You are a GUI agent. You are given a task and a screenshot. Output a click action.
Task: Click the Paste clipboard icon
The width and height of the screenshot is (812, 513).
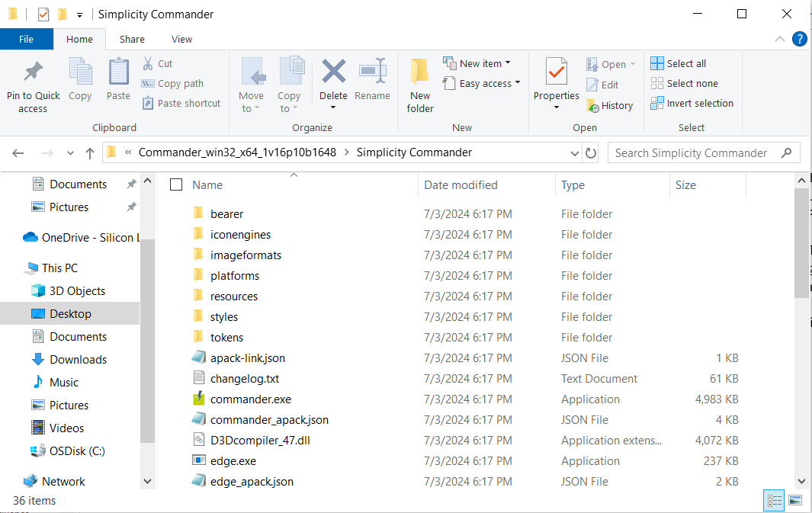point(119,72)
